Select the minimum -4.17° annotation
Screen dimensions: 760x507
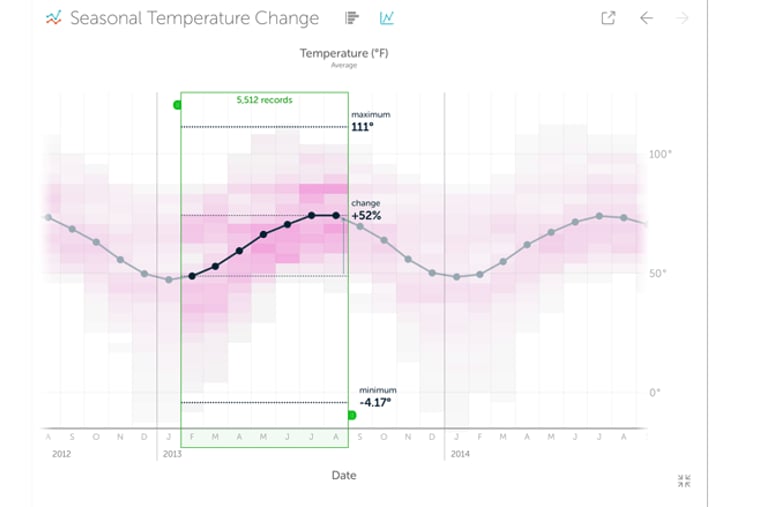(x=375, y=397)
